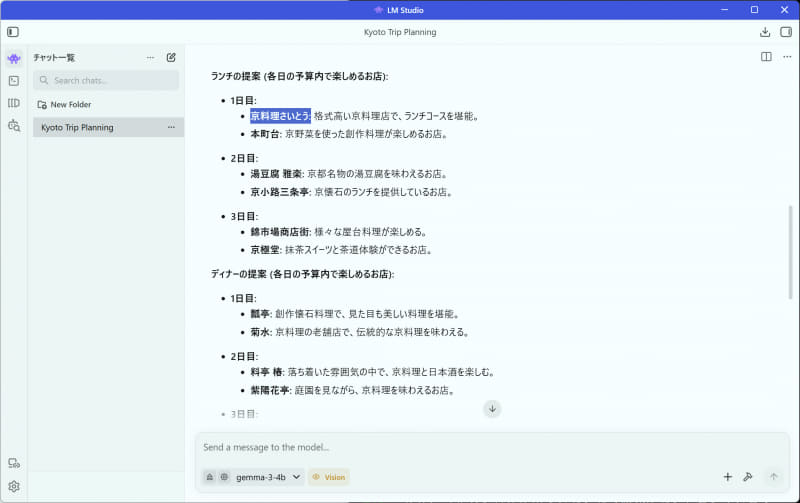
Task: Click the model settings icon beside gemma-3-4b
Action: coord(224,477)
